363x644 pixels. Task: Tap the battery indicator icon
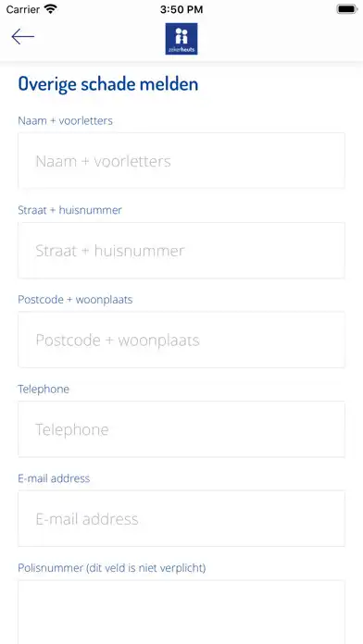click(x=347, y=9)
